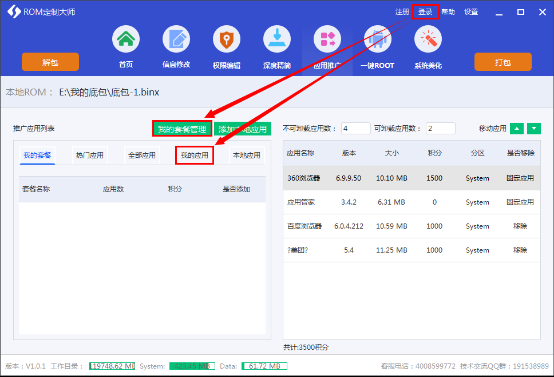Click the 工作目录 space progress bar
Screen dimensions: 554x377
[112, 366]
